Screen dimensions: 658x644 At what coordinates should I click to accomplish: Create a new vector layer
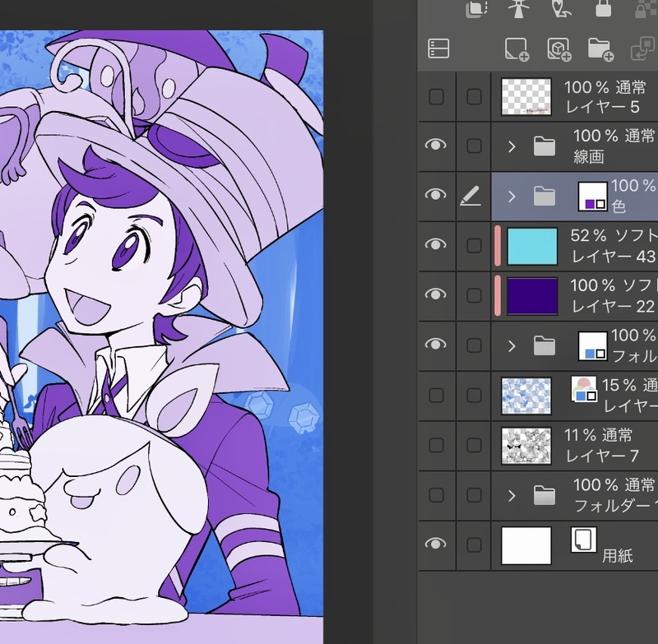[x=559, y=49]
